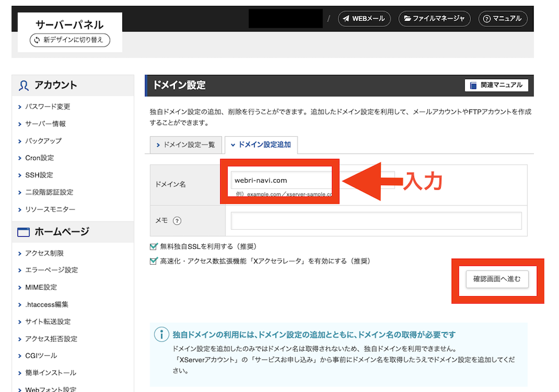Open サイト転送設定 link

click(48, 322)
